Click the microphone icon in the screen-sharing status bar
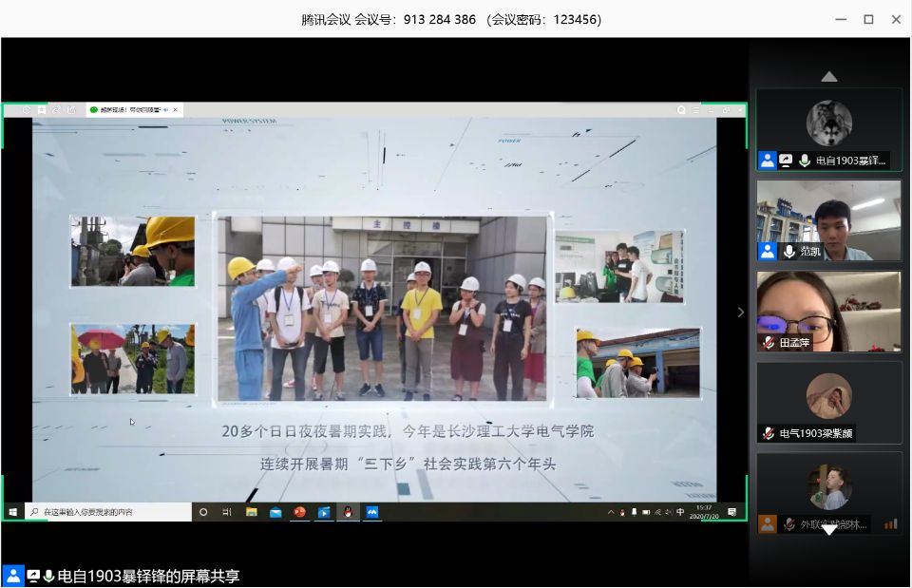 (48, 576)
